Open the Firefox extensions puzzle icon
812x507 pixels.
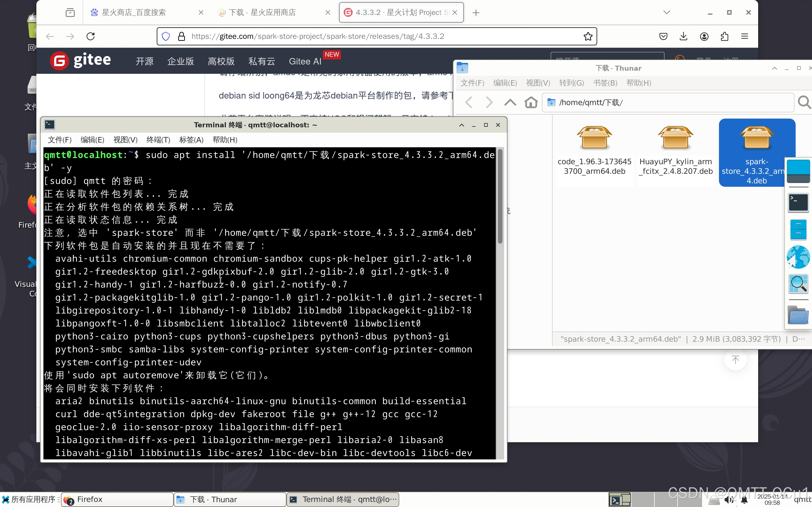(724, 36)
